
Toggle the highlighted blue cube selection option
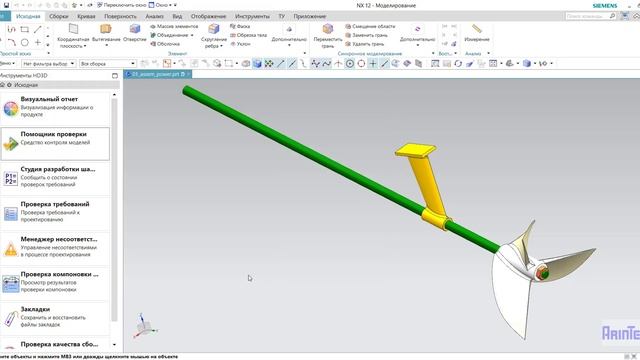point(257,64)
